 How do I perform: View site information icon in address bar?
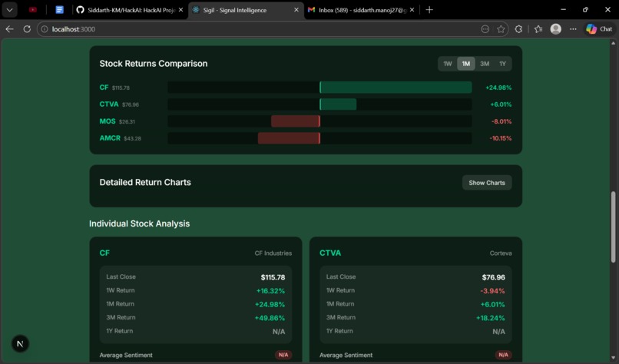pyautogui.click(x=45, y=29)
